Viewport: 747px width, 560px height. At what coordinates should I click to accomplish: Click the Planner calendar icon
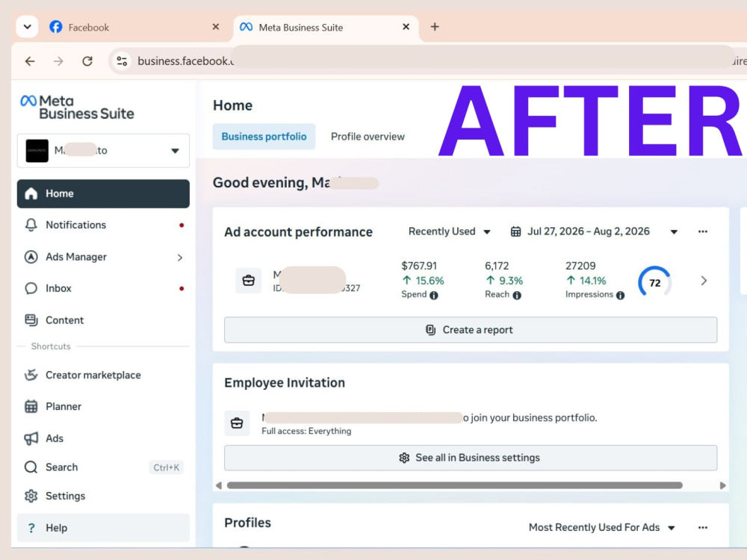[x=31, y=407]
